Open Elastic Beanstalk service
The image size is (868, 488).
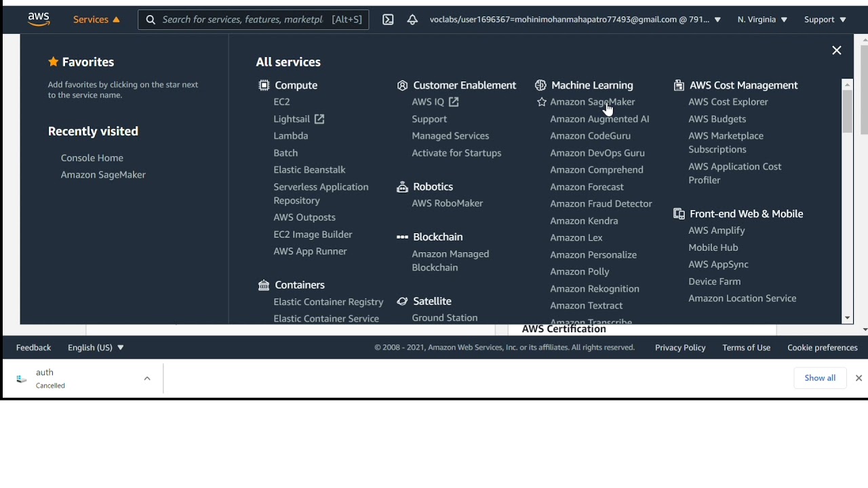(x=309, y=169)
